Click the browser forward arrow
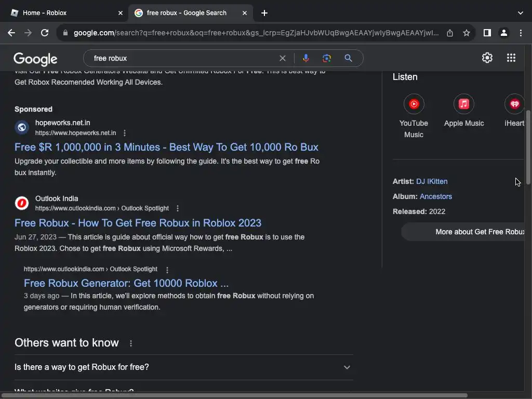The width and height of the screenshot is (532, 399). click(28, 33)
